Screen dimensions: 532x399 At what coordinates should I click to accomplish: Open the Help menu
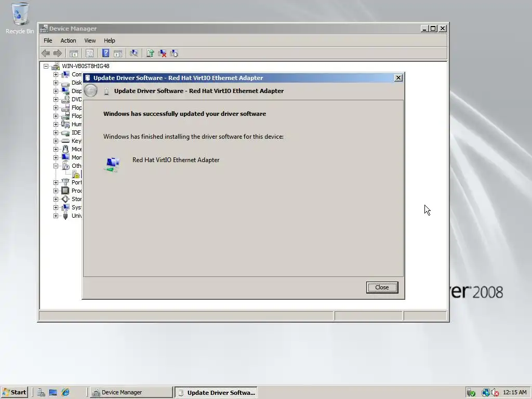[x=109, y=41]
